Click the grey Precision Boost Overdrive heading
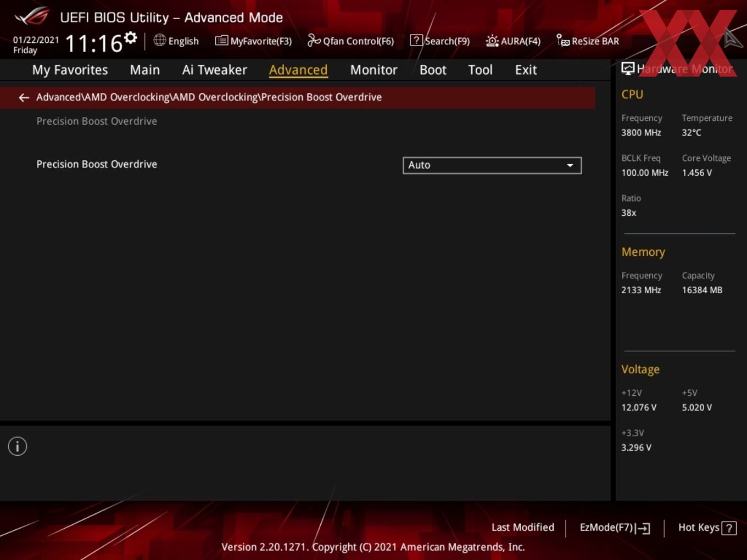747x560 pixels. tap(97, 121)
